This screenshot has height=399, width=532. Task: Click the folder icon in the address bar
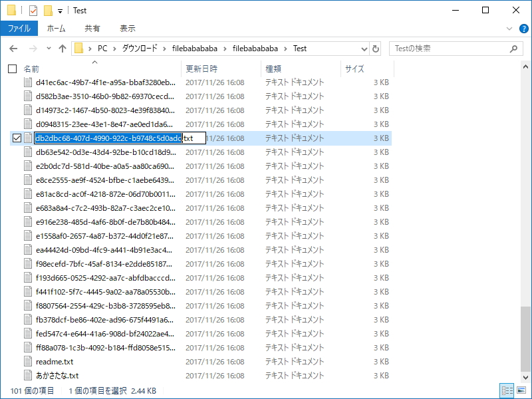coord(78,49)
